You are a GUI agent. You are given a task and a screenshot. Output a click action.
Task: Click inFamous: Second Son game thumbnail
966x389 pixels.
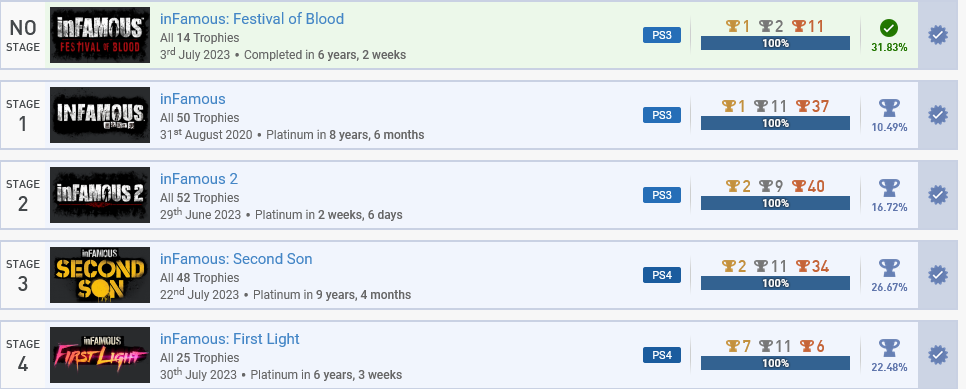pyautogui.click(x=100, y=275)
